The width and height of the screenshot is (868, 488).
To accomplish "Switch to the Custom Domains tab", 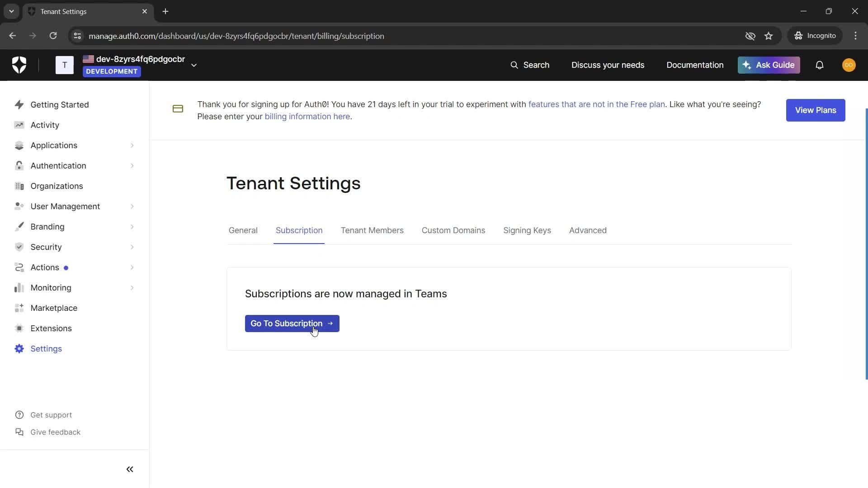I will pos(453,230).
